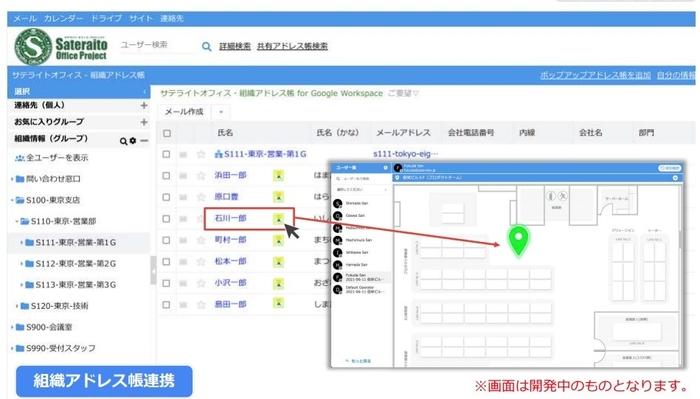Check the 原口豊 row checkbox
Screen dimensions: 700x399
(x=166, y=197)
